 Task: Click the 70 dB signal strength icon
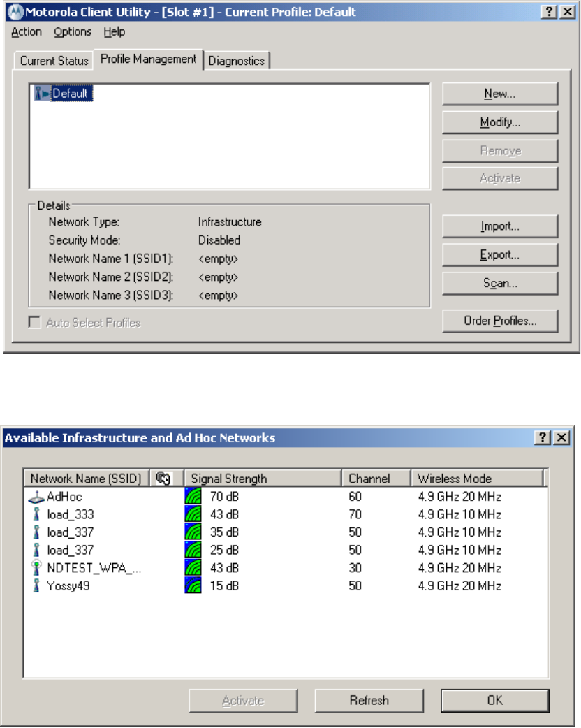tap(193, 496)
